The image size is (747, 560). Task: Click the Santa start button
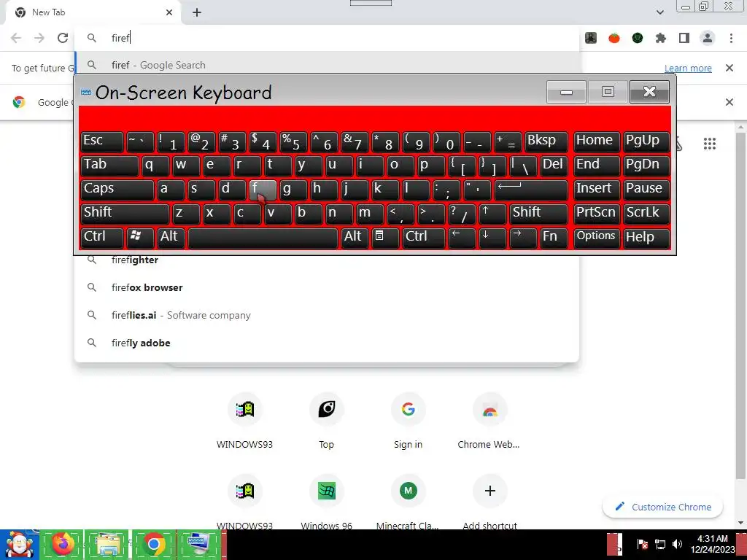click(19, 544)
